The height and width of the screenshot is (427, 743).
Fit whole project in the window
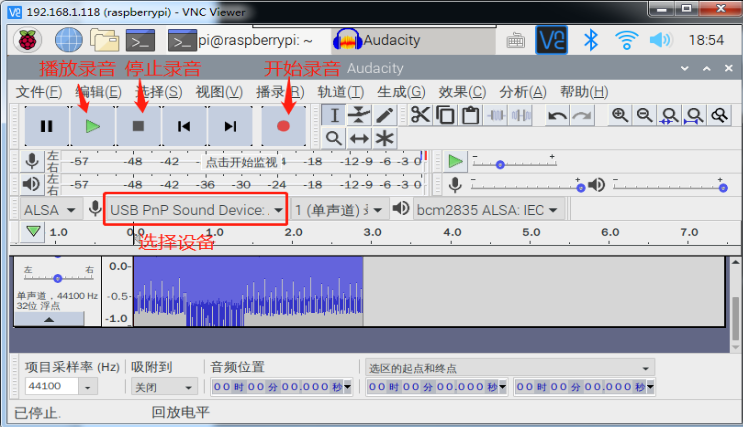click(695, 115)
